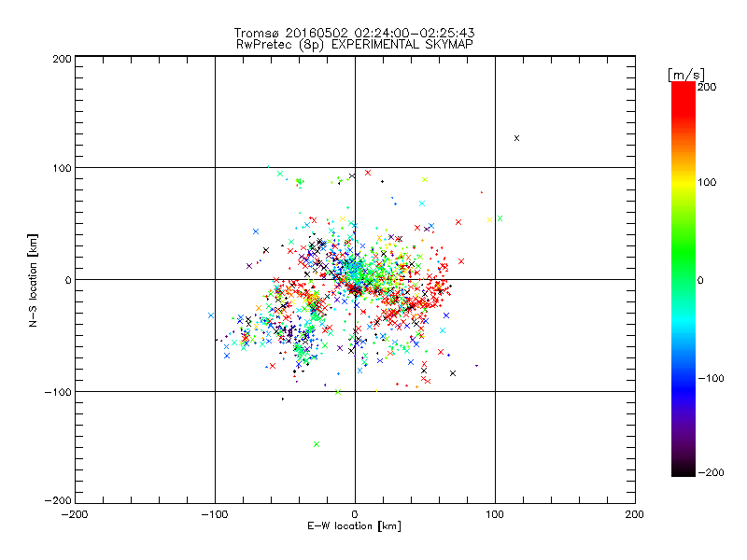
Task: Click the colorbar label '-100'
Action: pos(711,379)
